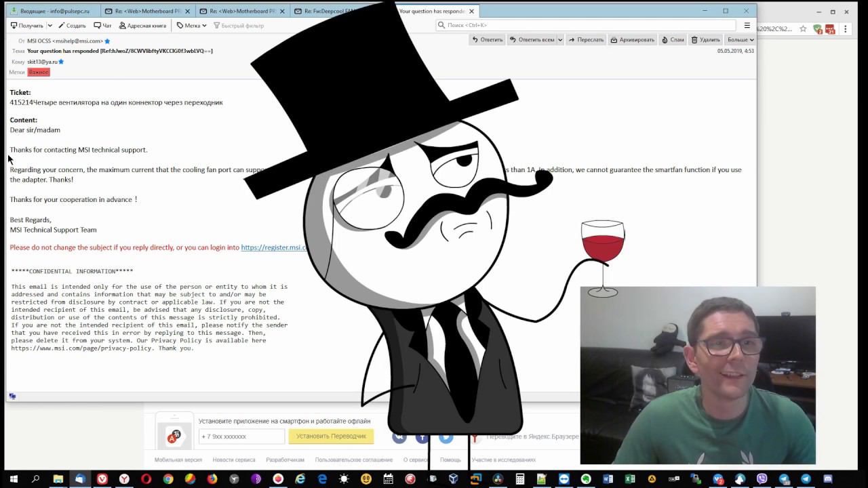Open the register.msi.com link
868x488 pixels.
(274, 247)
